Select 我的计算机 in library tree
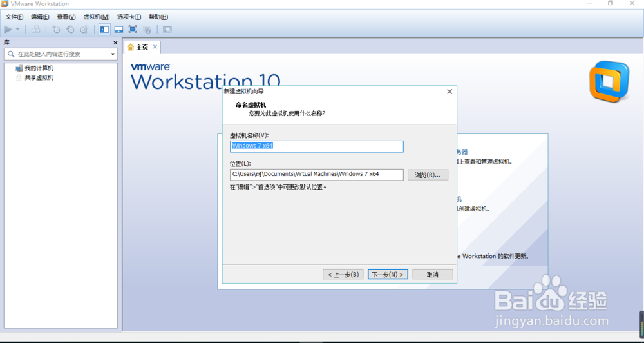The image size is (644, 343). pyautogui.click(x=39, y=68)
